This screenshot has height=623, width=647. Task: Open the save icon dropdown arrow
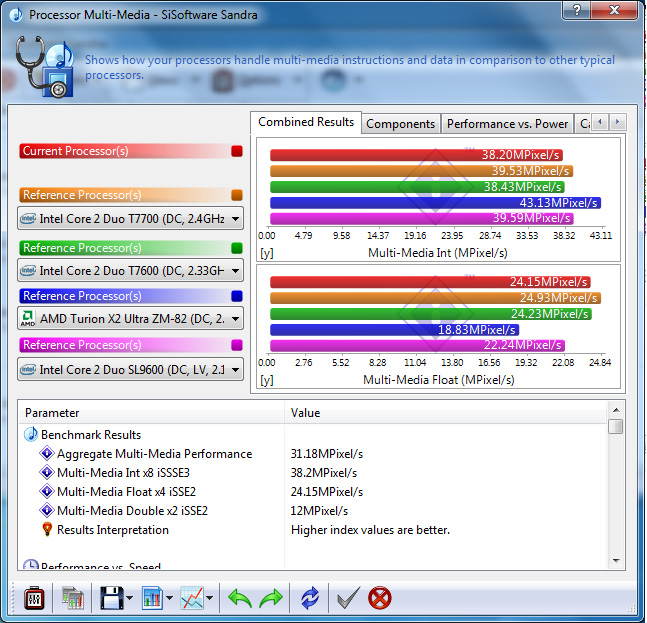click(129, 598)
